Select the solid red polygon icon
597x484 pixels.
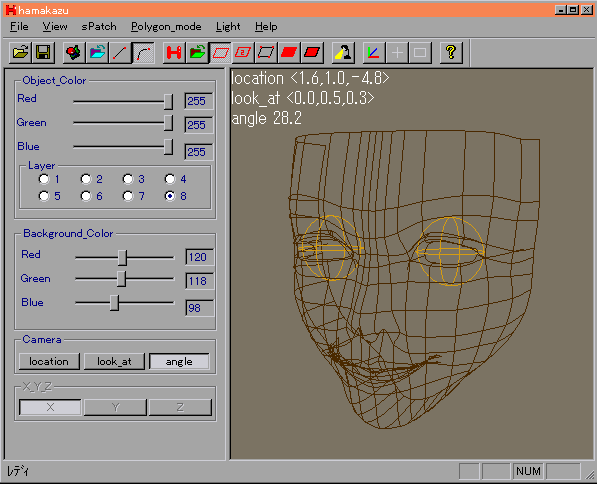(289, 52)
